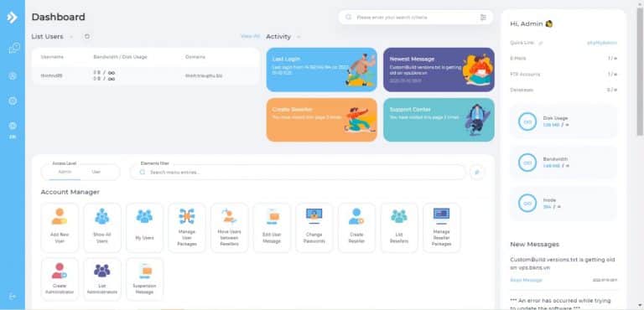Image resolution: width=644 pixels, height=310 pixels.
Task: Click the double-arrow logo in the sidebar
Action: (13, 18)
